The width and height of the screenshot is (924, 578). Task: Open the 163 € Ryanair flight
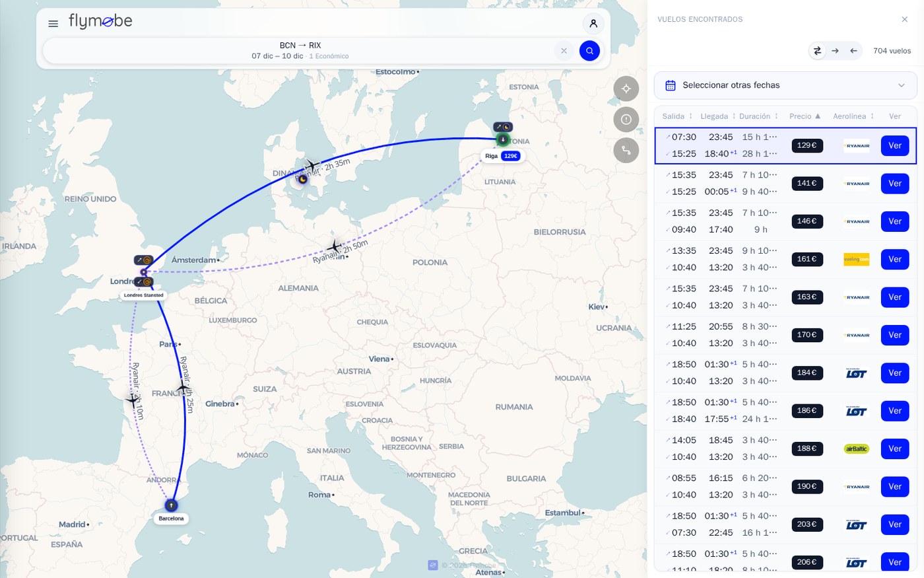click(895, 297)
